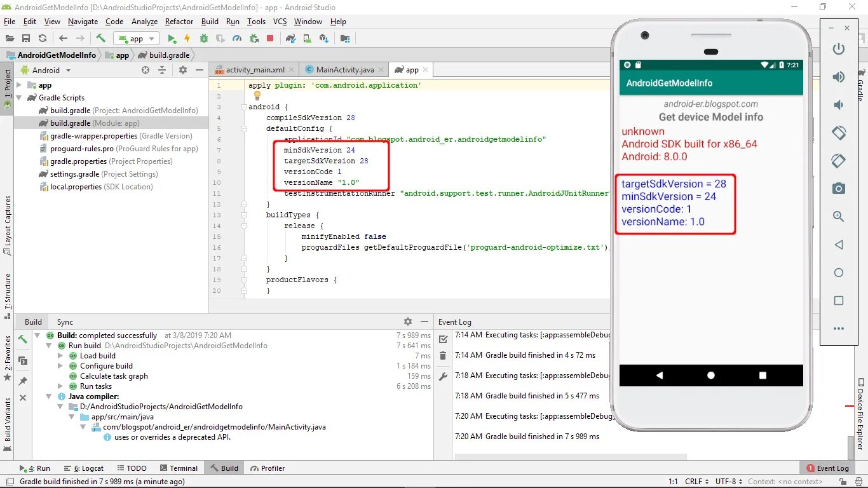Click the red Stop button in toolbar
Viewport: 868px width, 488px height.
click(x=270, y=39)
